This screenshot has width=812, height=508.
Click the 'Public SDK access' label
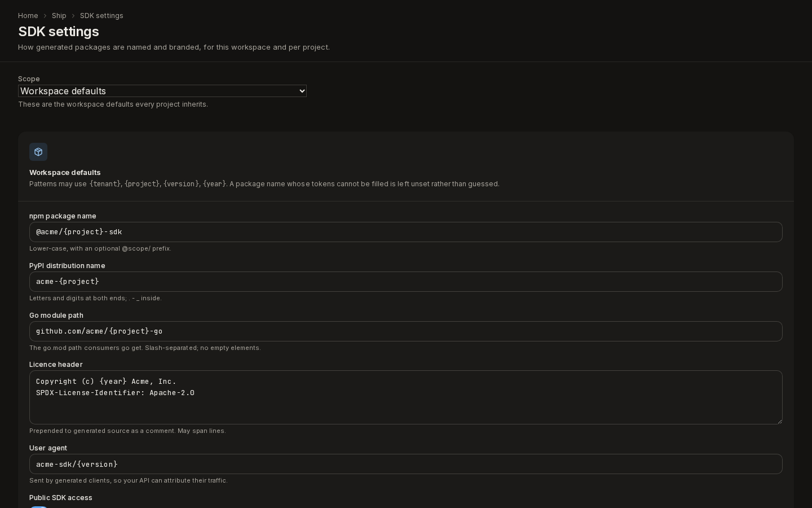(61, 498)
